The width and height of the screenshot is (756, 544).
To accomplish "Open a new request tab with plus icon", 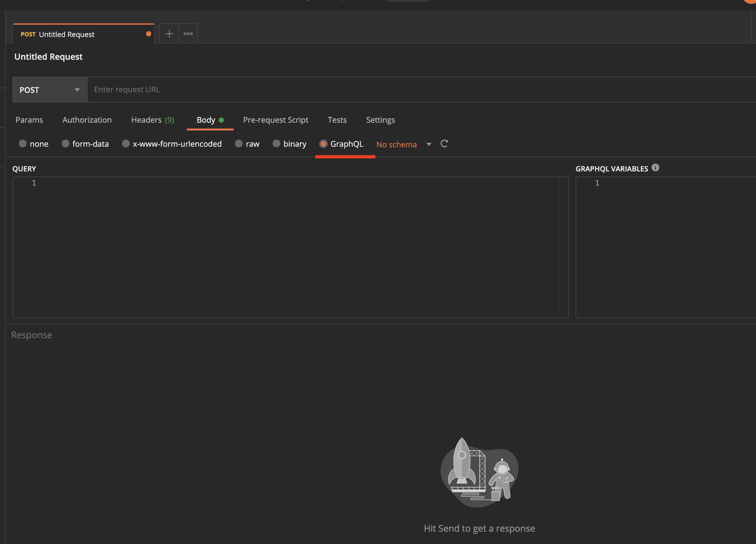I will pyautogui.click(x=169, y=34).
